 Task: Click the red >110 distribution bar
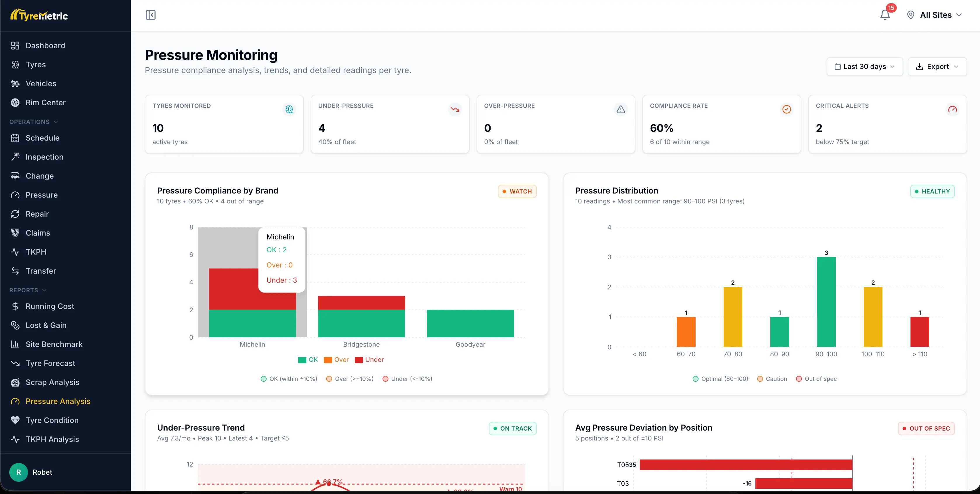coord(920,332)
